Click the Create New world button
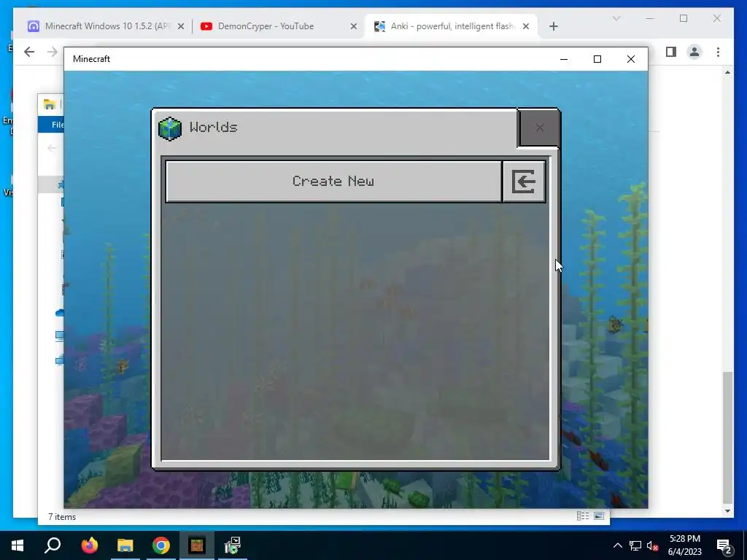This screenshot has width=747, height=560. (x=333, y=182)
